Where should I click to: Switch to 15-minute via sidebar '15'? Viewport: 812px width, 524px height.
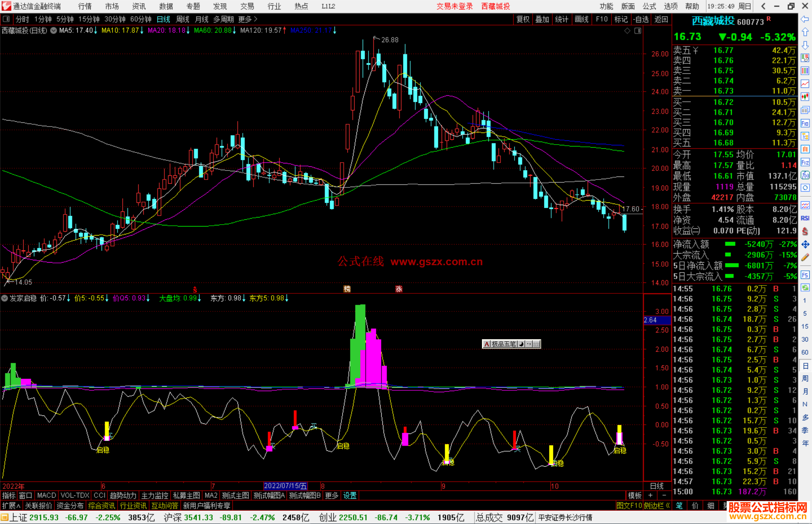pos(804,326)
